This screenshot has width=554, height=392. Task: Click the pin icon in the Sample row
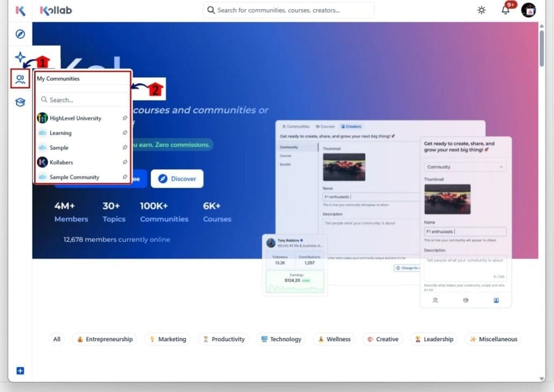pos(125,148)
